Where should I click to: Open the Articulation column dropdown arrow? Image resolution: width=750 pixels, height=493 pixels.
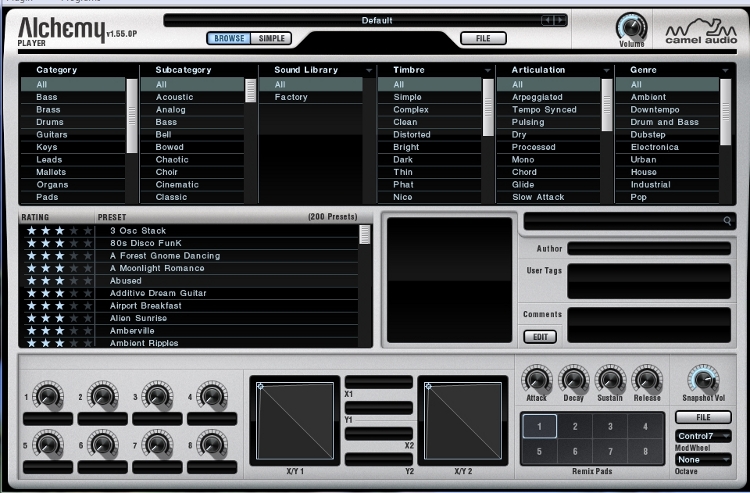(606, 70)
